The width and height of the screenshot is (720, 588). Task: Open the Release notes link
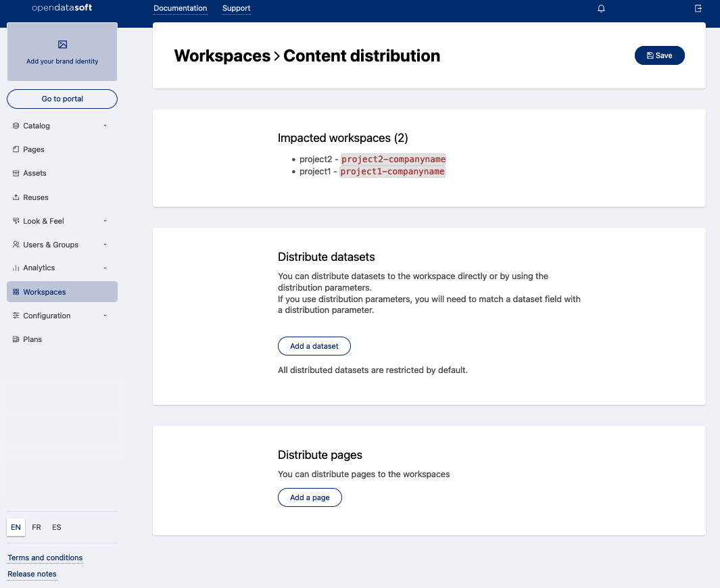[x=32, y=574]
